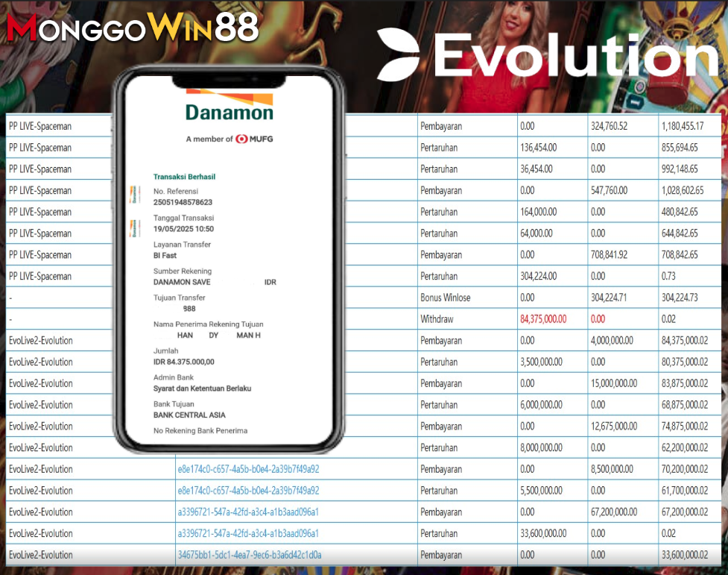Click the transaction date 19/05/2025 10:50
This screenshot has width=728, height=575.
click(183, 229)
